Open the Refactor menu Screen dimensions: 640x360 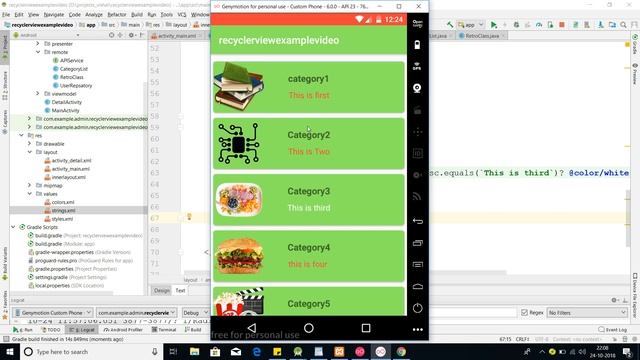click(117, 14)
